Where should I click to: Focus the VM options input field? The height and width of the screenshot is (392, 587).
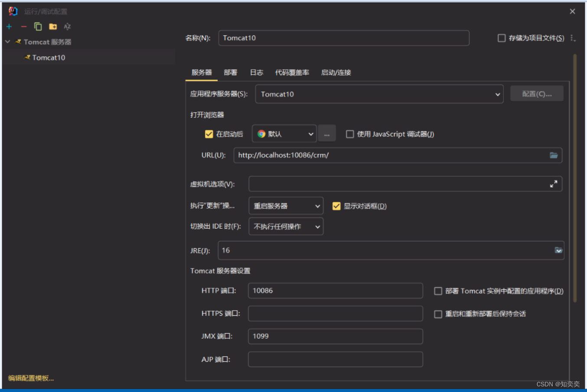click(x=405, y=184)
